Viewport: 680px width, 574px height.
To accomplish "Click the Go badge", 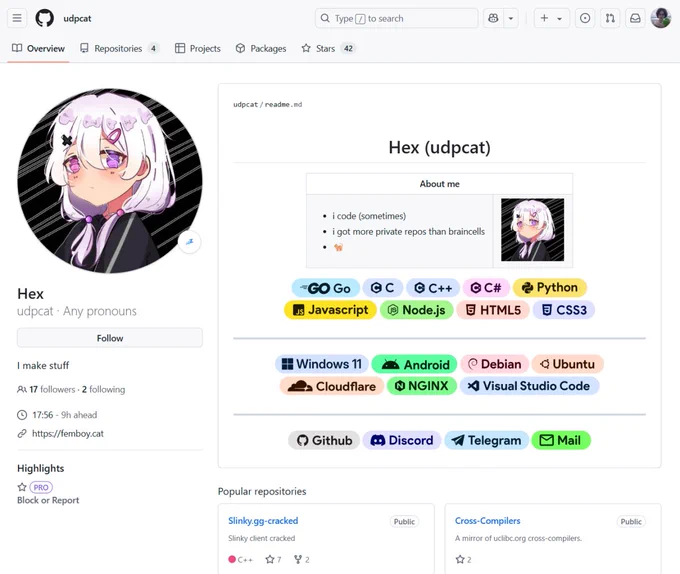I will [326, 288].
